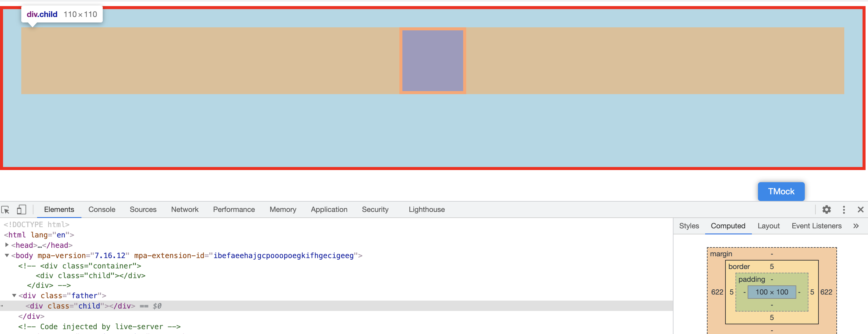Collapse the div father node
868x334 pixels.
[14, 295]
